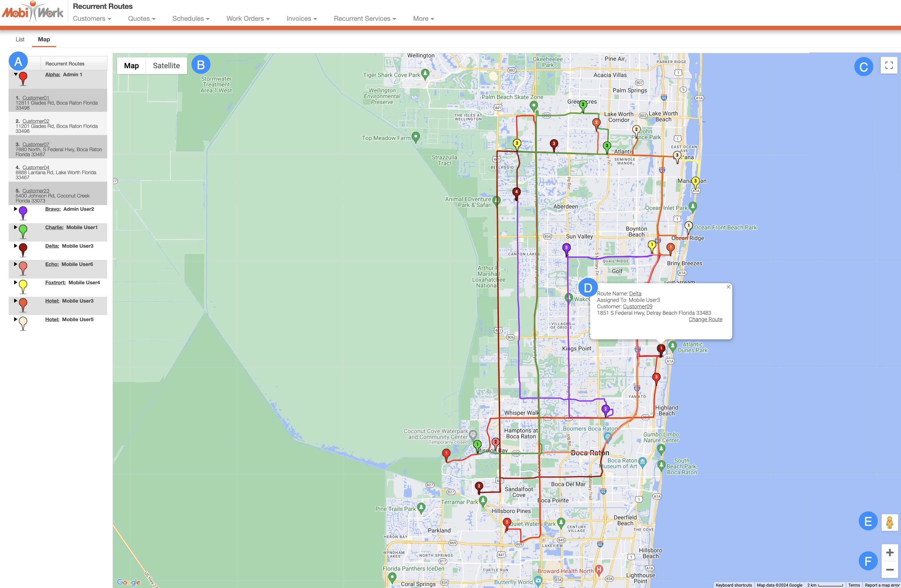Switch map to Satellite view

(x=166, y=66)
